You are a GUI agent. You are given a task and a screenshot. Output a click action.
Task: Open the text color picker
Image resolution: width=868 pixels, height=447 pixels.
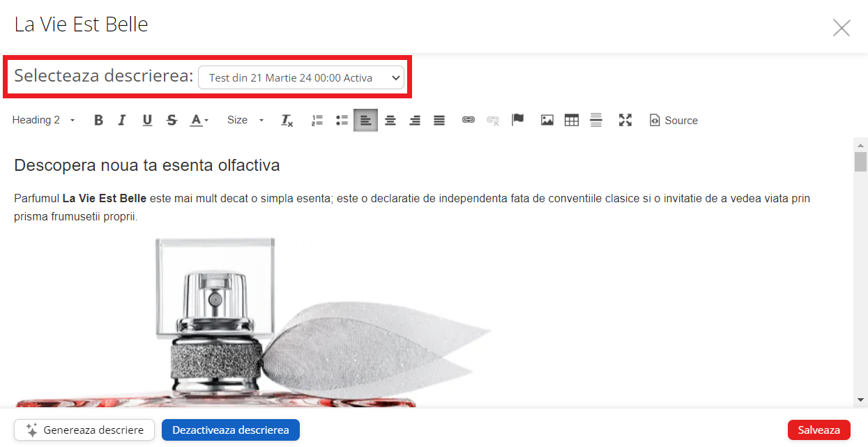[x=199, y=121]
